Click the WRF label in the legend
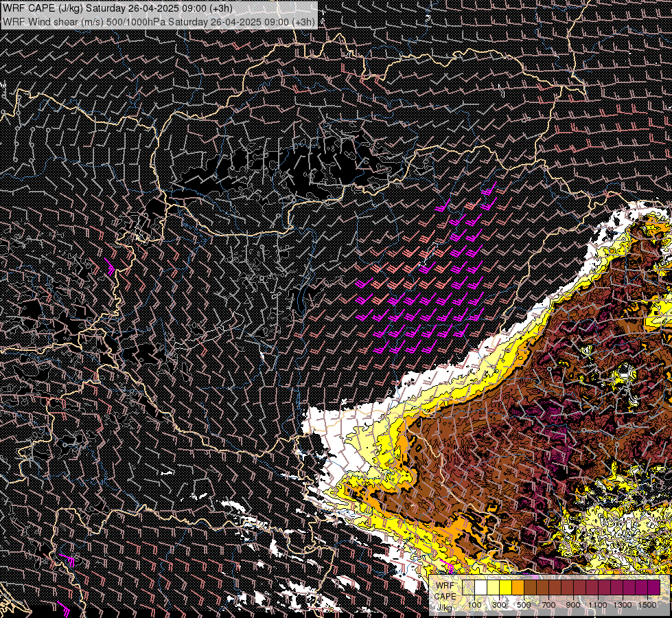 tap(445, 586)
